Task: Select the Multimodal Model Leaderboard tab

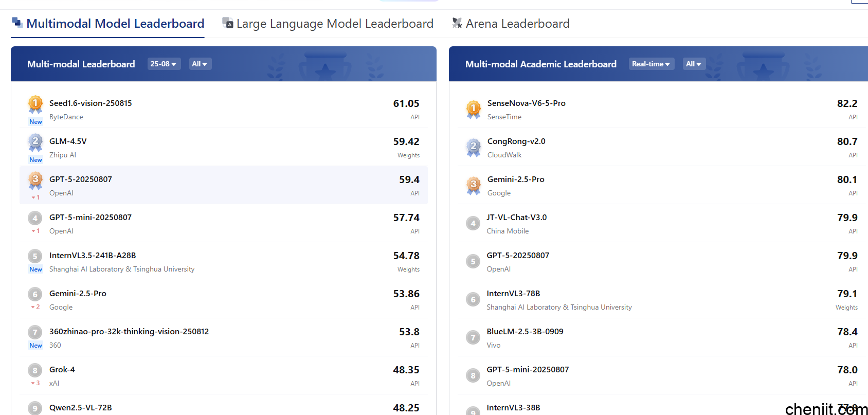Action: 115,24
